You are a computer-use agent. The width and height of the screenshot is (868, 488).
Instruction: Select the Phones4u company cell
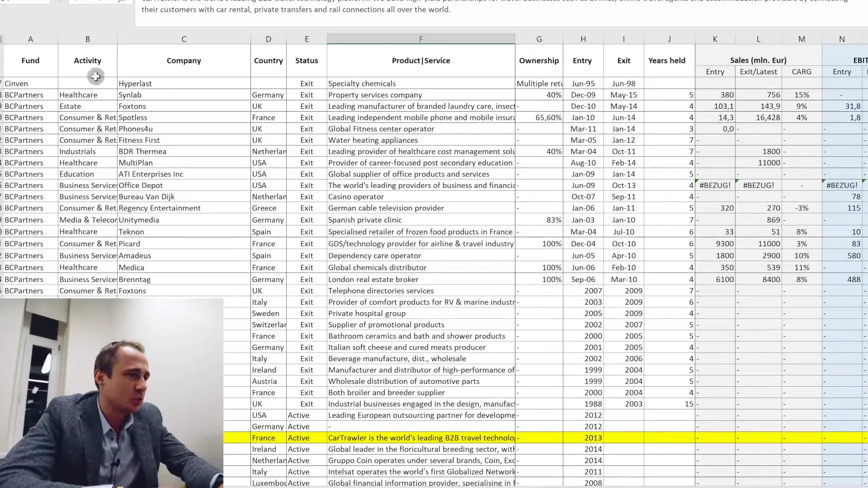[184, 128]
